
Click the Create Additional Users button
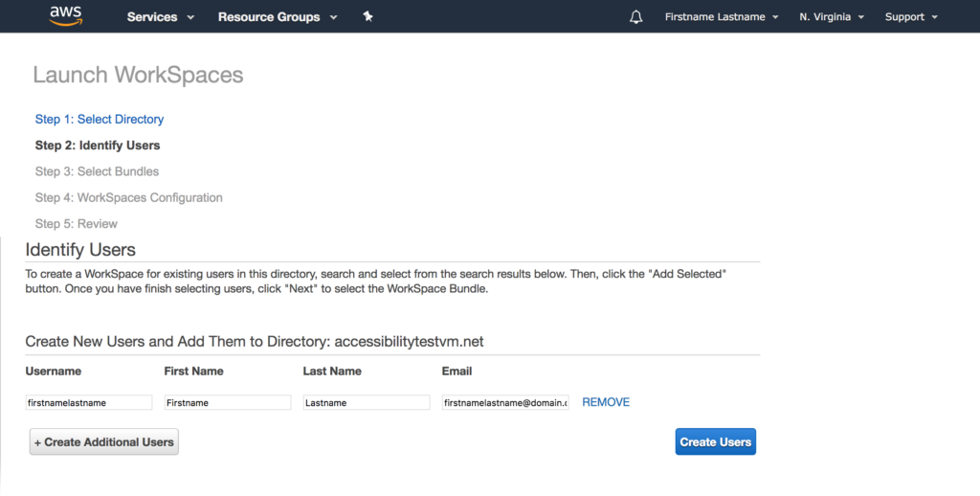click(x=103, y=441)
